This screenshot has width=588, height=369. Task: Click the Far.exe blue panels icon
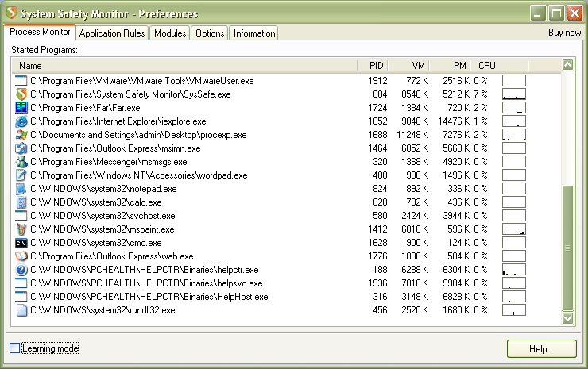tap(21, 107)
